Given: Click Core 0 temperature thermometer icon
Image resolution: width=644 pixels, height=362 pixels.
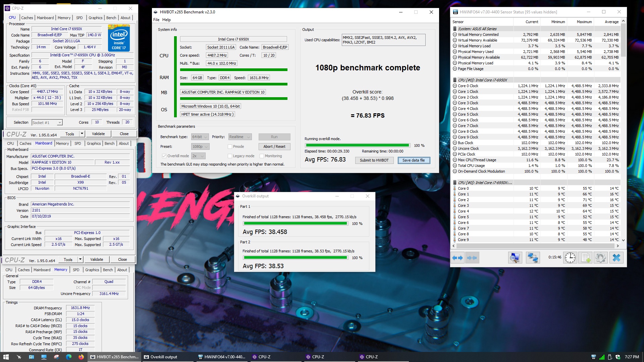Looking at the screenshot, I should coord(455,188).
